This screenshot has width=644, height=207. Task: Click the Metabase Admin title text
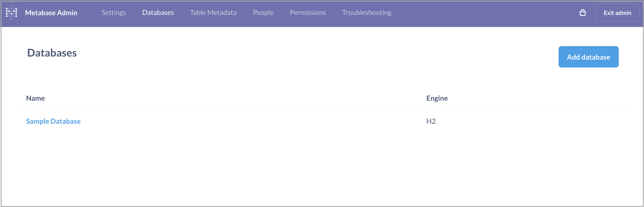(51, 13)
